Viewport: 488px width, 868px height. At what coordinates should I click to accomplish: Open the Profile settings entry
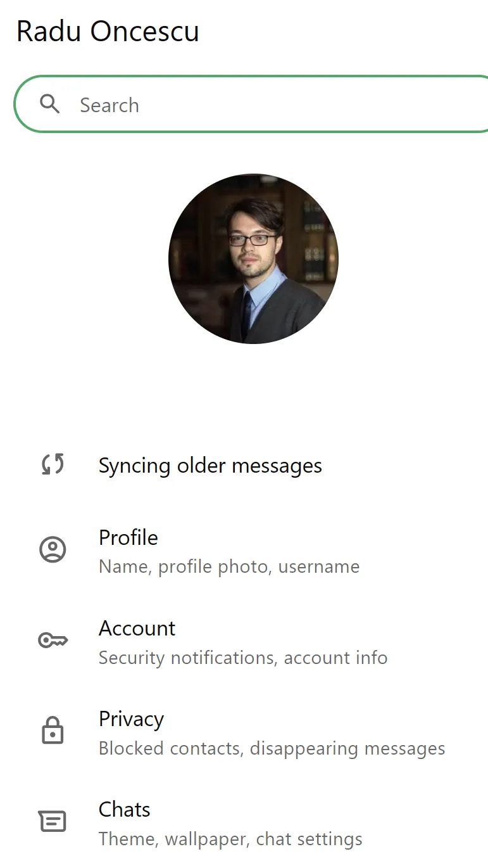[x=244, y=550]
